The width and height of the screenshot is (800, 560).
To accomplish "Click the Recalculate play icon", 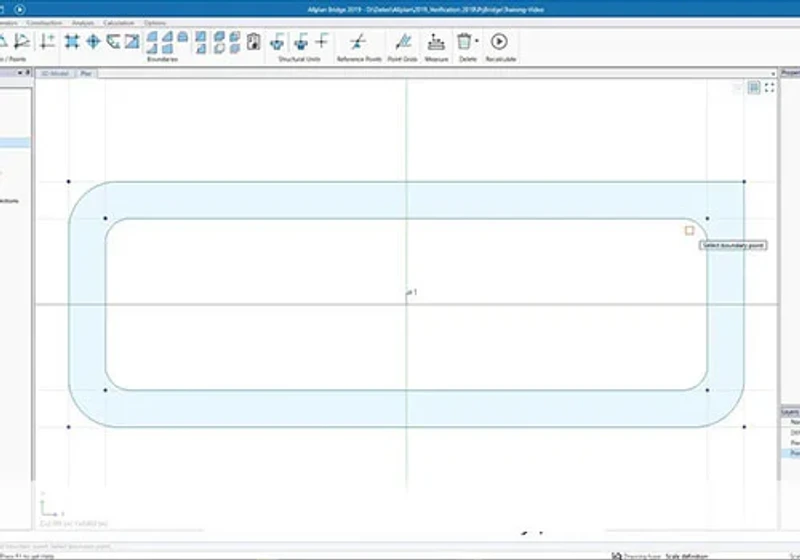I will 499,41.
